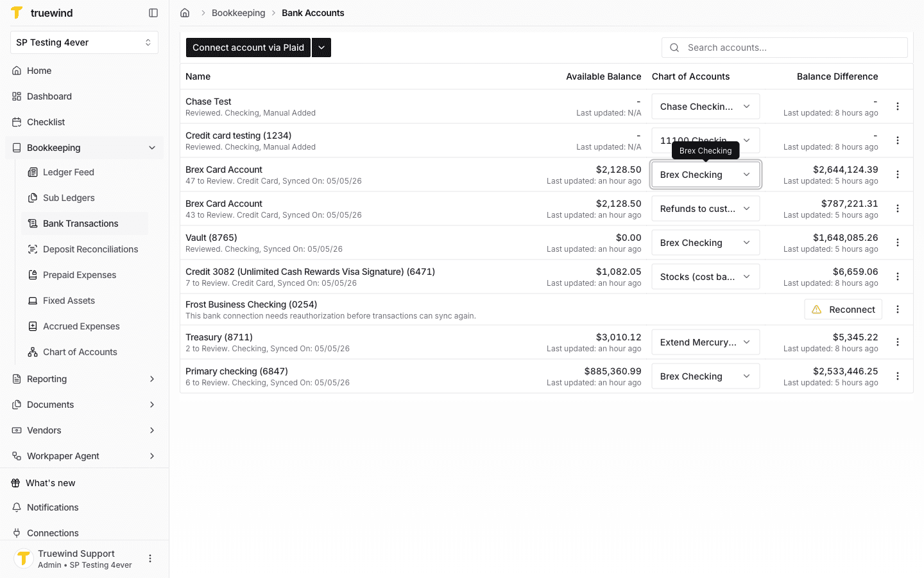Viewport: 924px width, 578px height.
Task: Open Brex Card Account 47 to Review dropdown
Action: pos(706,175)
